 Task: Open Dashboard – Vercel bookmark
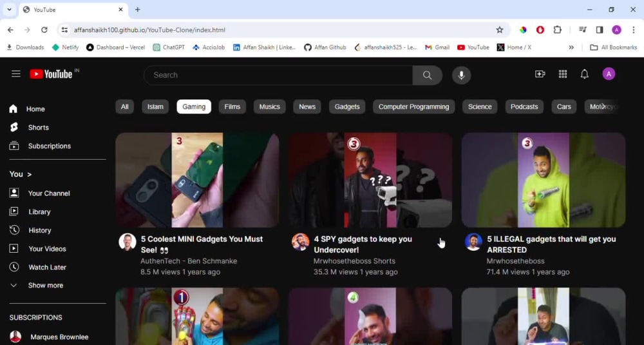click(x=115, y=47)
